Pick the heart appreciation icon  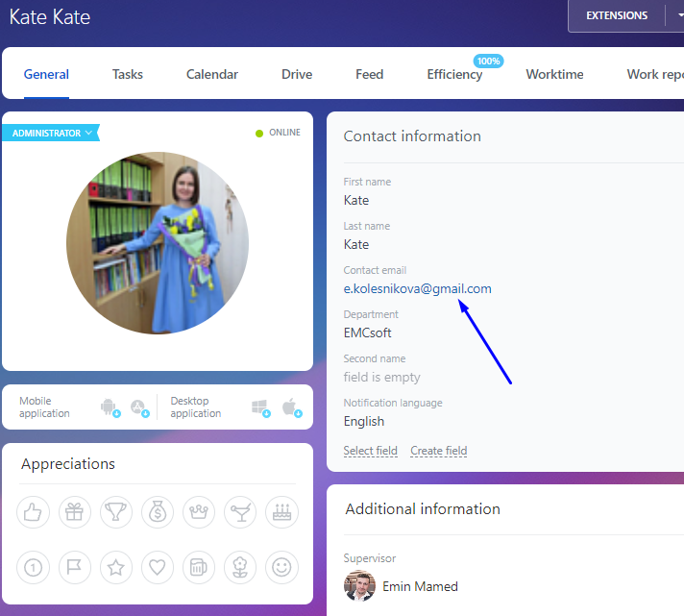(158, 568)
